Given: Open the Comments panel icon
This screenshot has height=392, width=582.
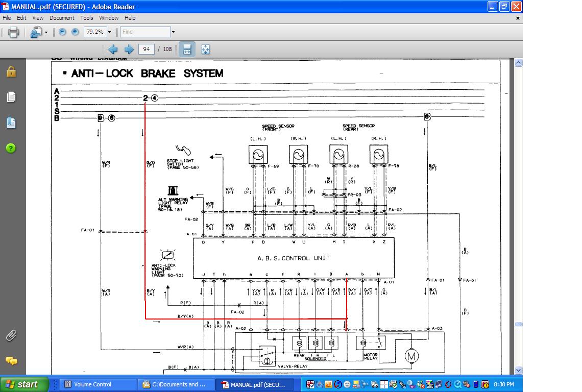Looking at the screenshot, I should pyautogui.click(x=11, y=361).
